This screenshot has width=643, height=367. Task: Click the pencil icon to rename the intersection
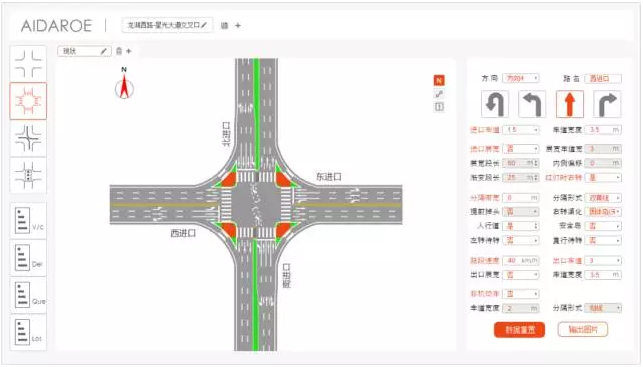point(204,25)
